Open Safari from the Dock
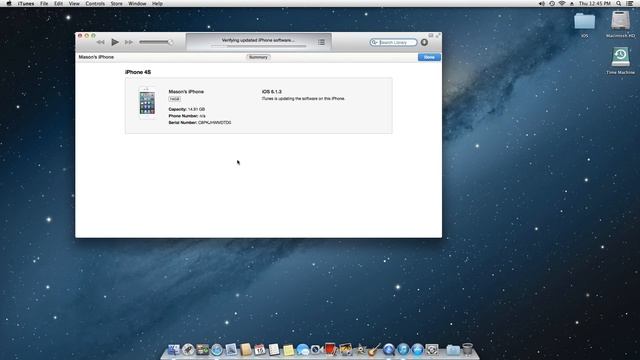Viewport: 640px width, 360px height. pos(217,349)
